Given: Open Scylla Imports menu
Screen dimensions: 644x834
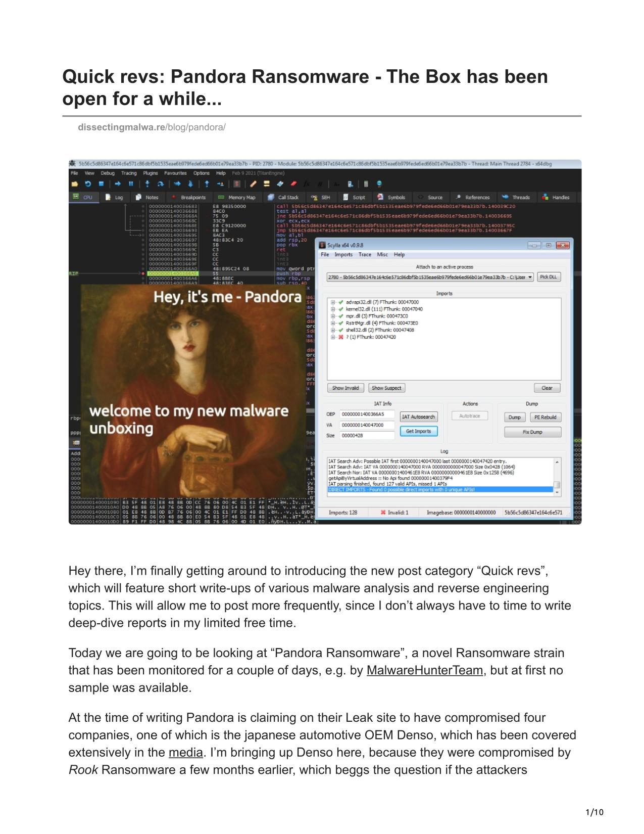Looking at the screenshot, I should 343,255.
